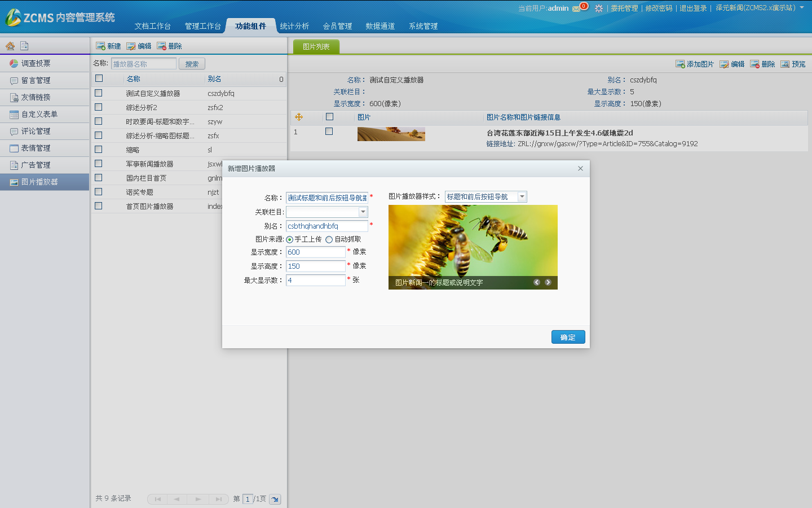Check the box for 测试自定义播放器 row
Screen dimensions: 812x508
(x=99, y=93)
